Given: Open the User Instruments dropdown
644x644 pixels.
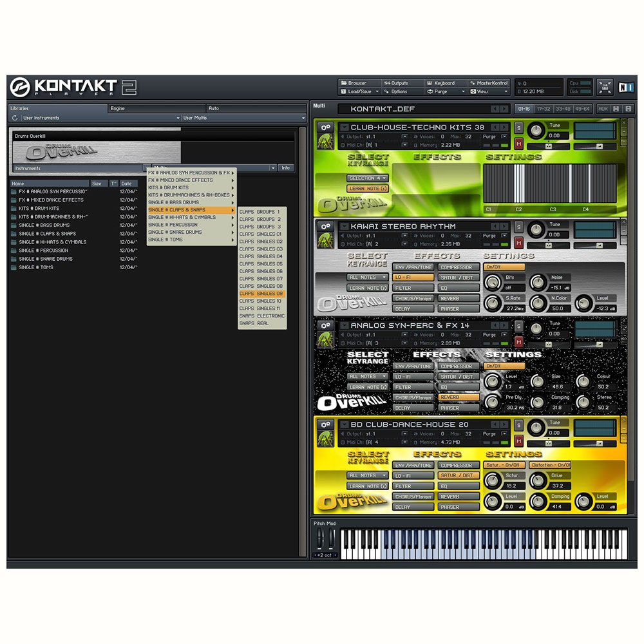Looking at the screenshot, I should [101, 118].
